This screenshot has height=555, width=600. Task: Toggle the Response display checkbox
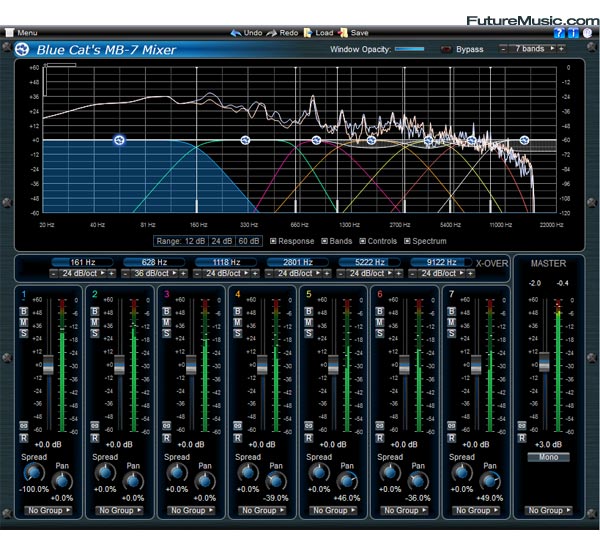point(273,241)
